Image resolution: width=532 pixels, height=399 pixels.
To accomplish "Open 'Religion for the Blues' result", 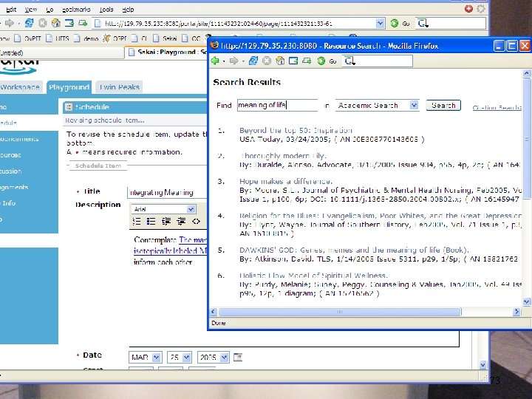I will pyautogui.click(x=381, y=216).
